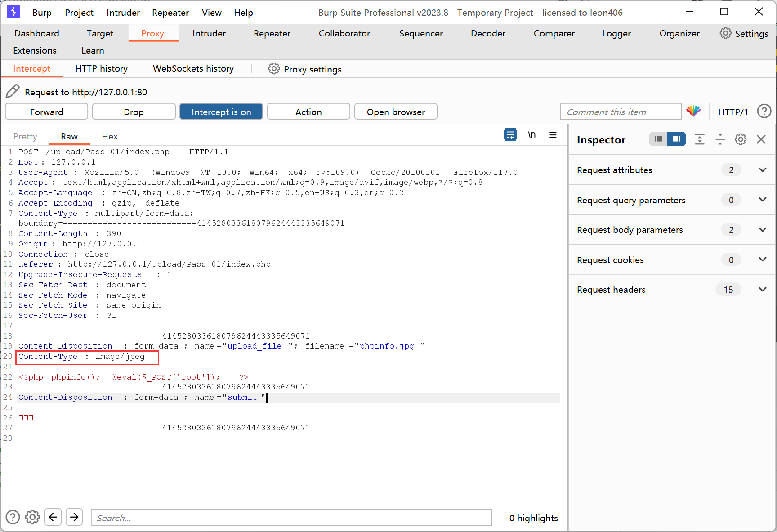Expand all Inspector sections icon

(700, 139)
